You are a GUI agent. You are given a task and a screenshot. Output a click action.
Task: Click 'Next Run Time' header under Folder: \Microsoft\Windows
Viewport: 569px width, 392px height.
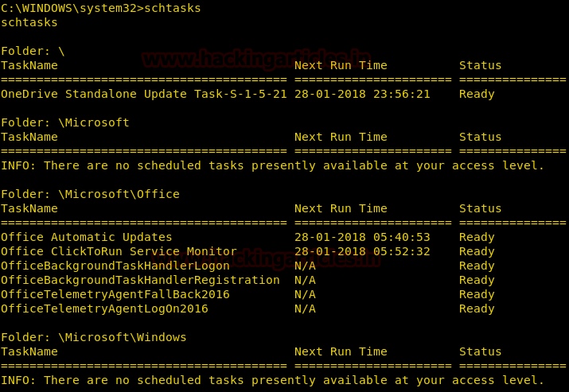(x=341, y=351)
